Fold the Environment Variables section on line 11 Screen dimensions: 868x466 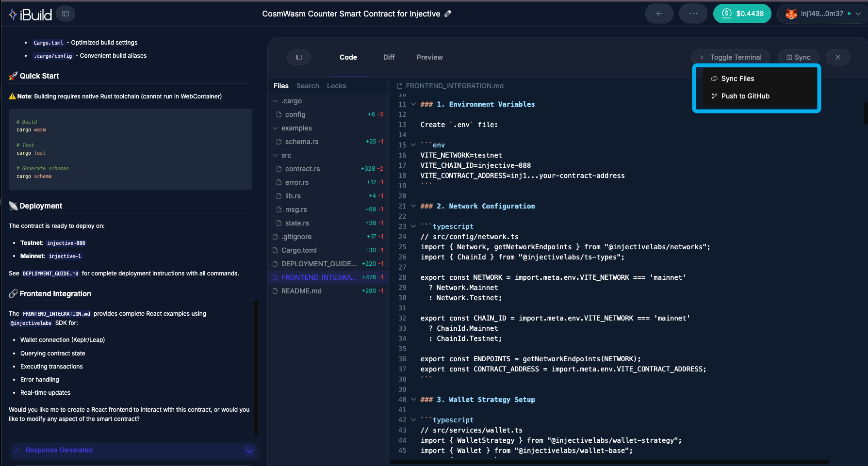(x=413, y=104)
